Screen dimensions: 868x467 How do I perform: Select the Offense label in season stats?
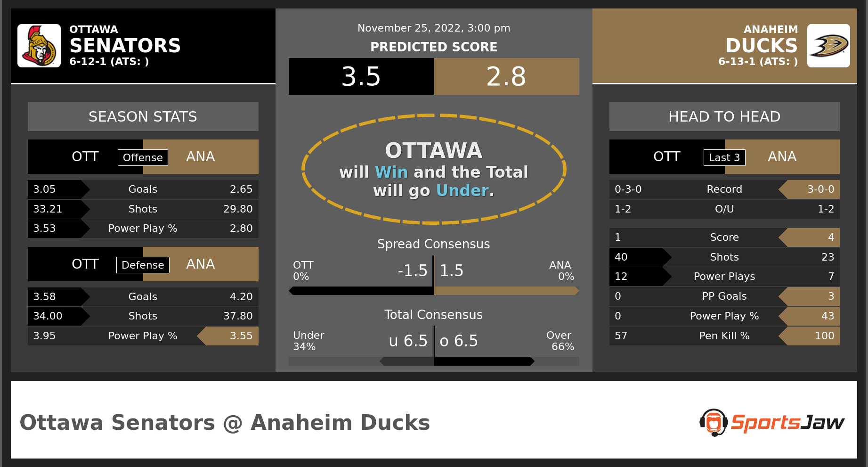(143, 157)
